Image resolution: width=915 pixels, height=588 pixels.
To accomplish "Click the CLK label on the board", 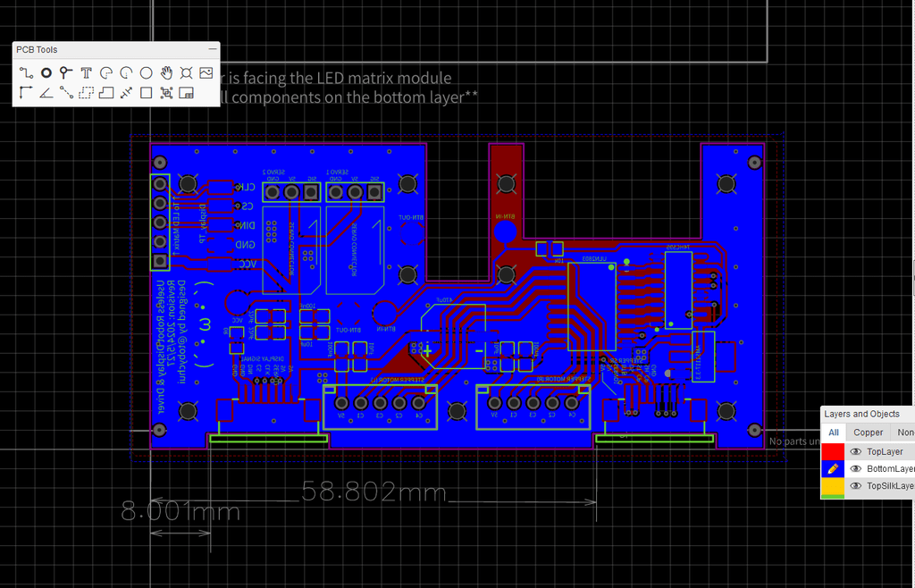I will (x=247, y=188).
